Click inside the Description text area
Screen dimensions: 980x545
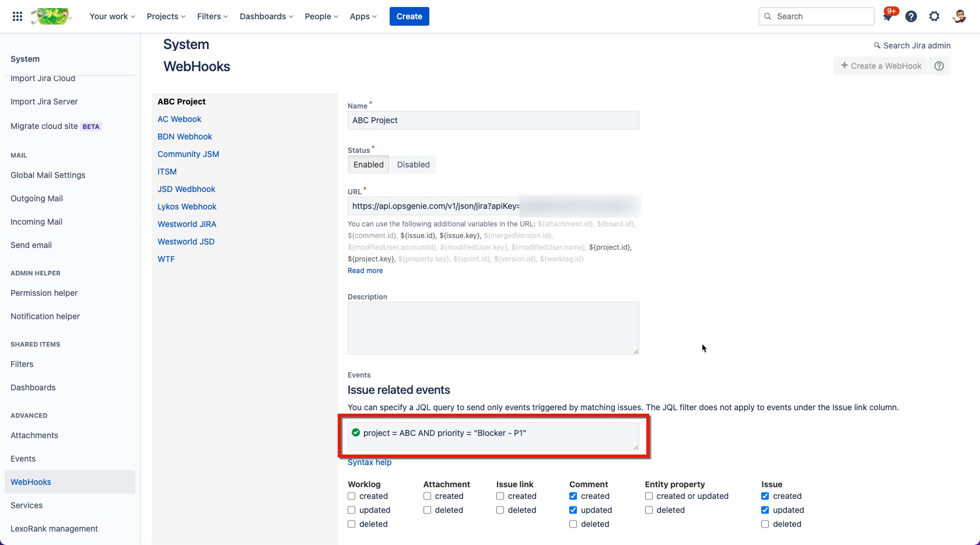[493, 328]
